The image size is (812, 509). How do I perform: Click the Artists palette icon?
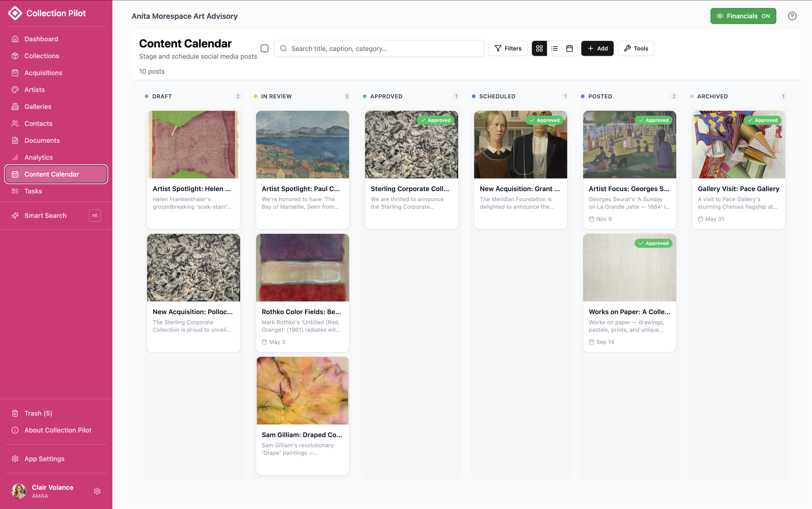coord(15,89)
